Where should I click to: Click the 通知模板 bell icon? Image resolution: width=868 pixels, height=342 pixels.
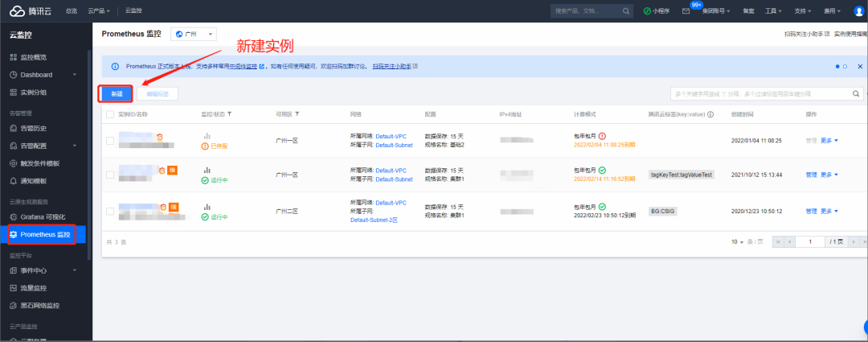[x=14, y=181]
